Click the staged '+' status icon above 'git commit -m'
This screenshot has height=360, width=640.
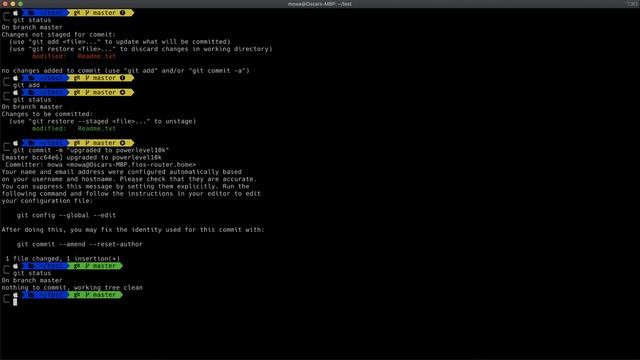tap(122, 143)
